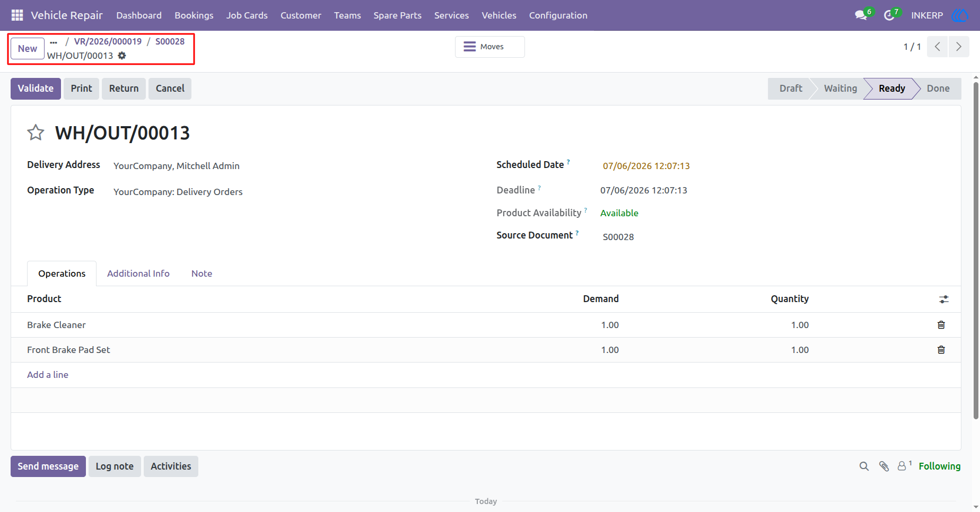
Task: Open attachments with paperclip icon
Action: pos(884,466)
